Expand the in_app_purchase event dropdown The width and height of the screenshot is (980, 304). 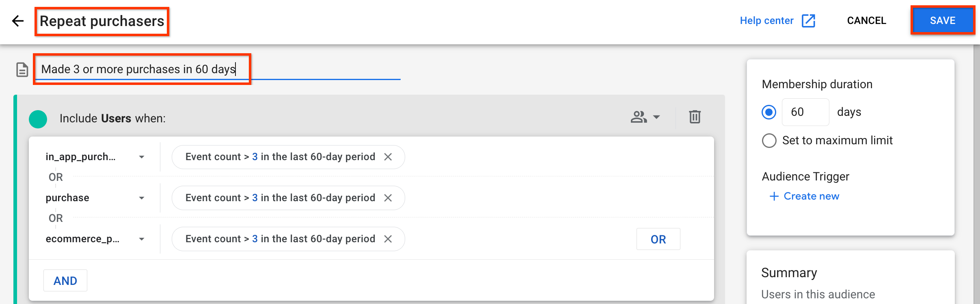(x=141, y=157)
